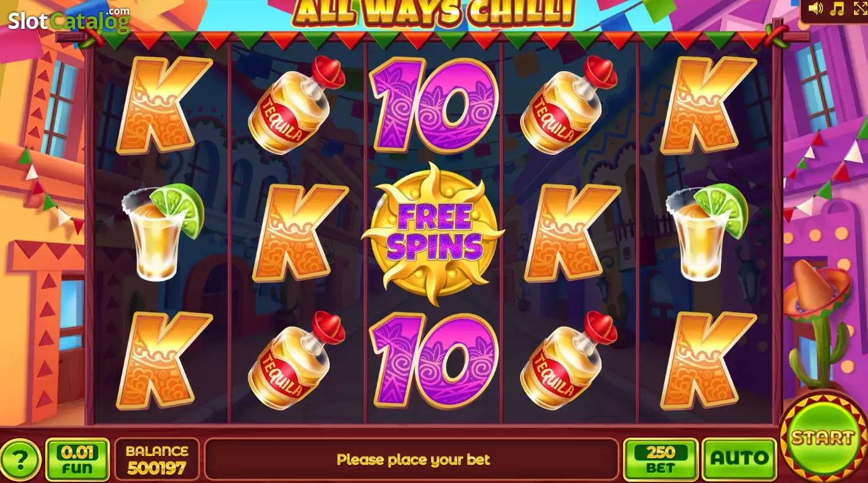
Task: Enter fullscreen using the expand arrows icon
Action: pyautogui.click(x=860, y=8)
